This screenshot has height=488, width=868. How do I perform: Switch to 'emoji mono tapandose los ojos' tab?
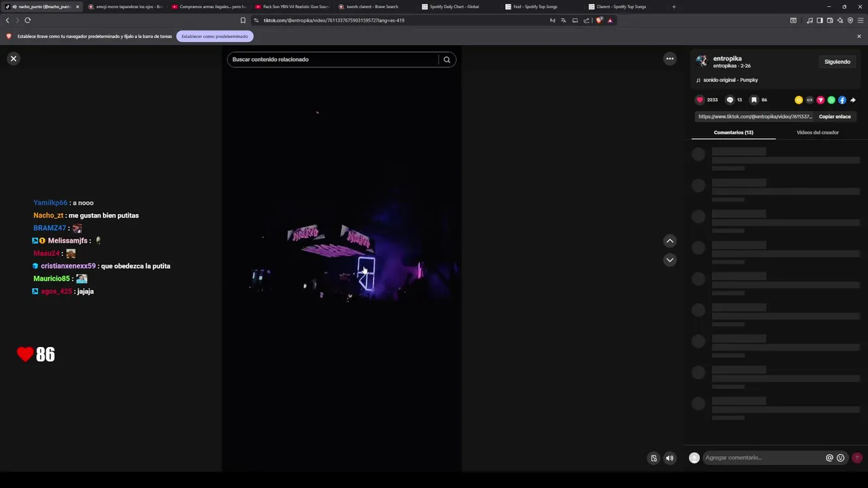point(125,7)
